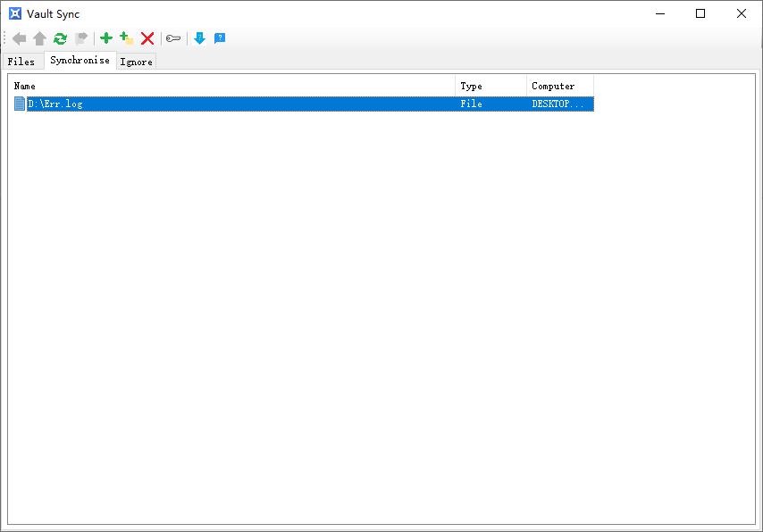Image resolution: width=763 pixels, height=532 pixels.
Task: Click the gray flag arrow toolbar icon
Action: (x=80, y=38)
